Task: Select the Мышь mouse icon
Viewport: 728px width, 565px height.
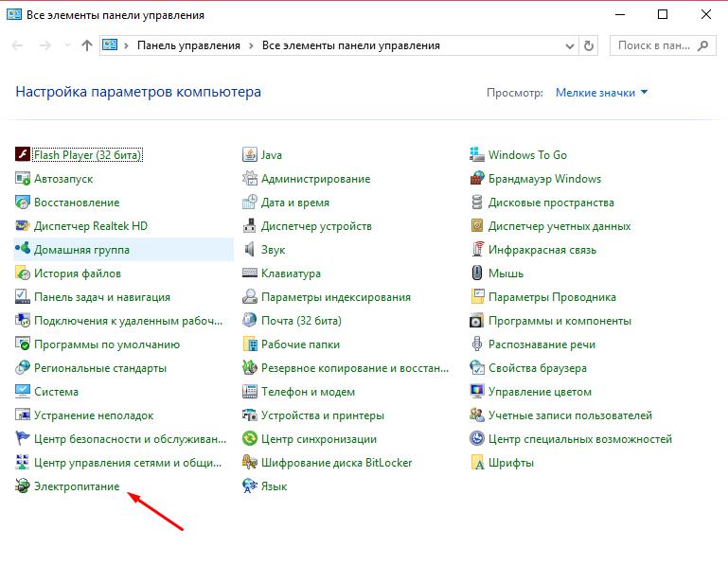Action: [478, 274]
